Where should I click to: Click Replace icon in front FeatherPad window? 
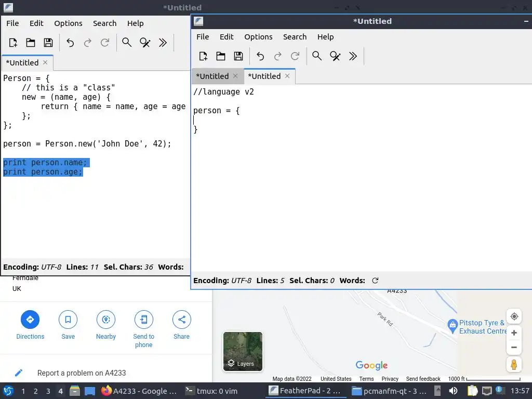click(x=335, y=56)
